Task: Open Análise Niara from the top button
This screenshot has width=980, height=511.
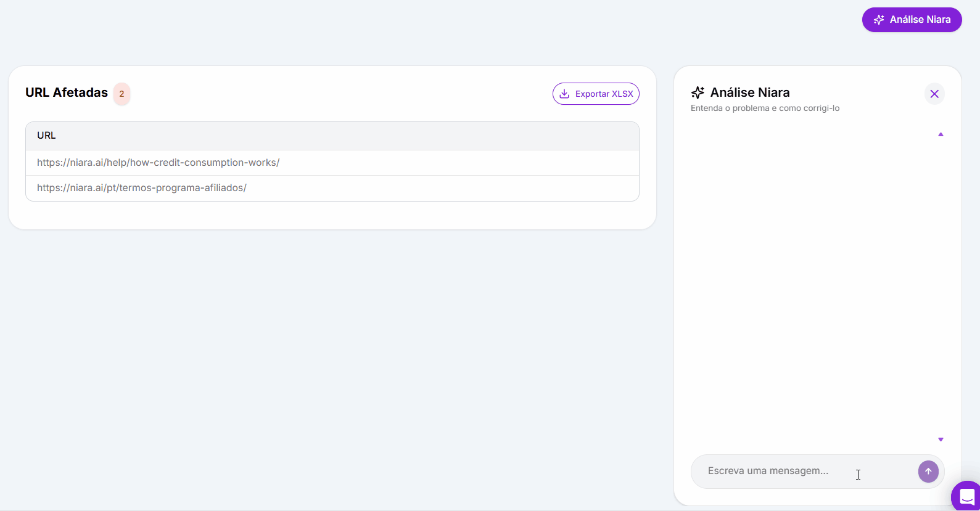Action: 912,20
